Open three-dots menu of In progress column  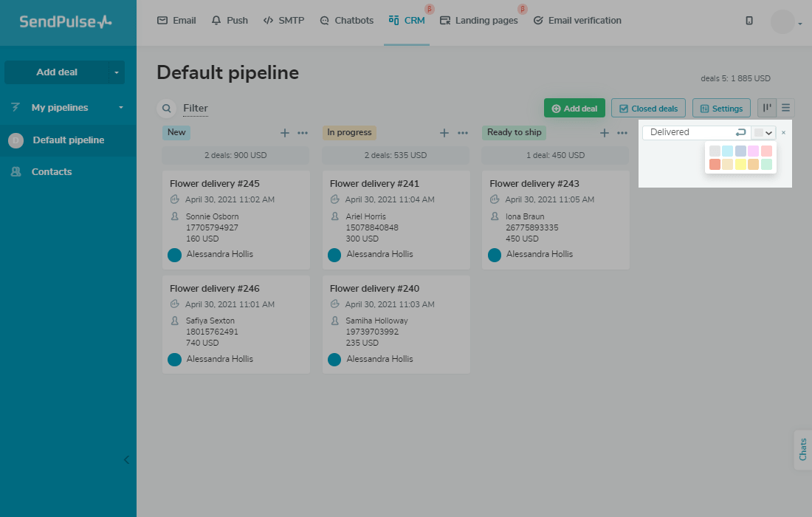[x=463, y=133]
